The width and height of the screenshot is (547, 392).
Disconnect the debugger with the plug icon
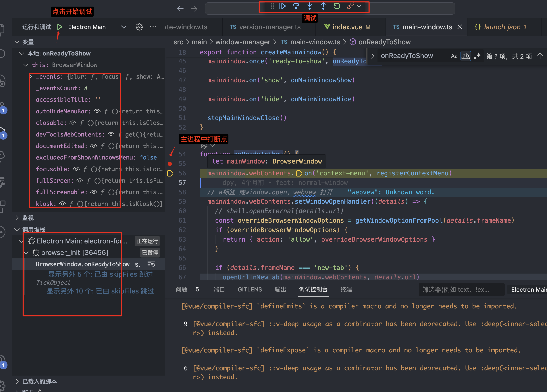pyautogui.click(x=350, y=6)
